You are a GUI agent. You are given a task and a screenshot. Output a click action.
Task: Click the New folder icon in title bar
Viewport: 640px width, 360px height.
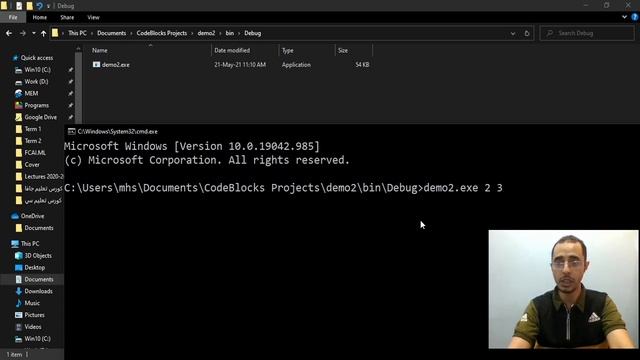29,6
